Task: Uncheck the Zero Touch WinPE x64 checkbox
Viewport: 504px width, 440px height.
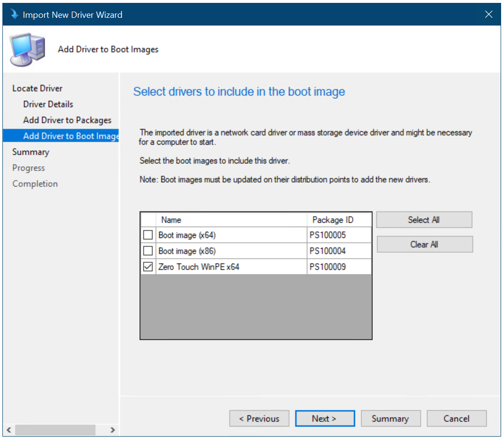Action: (x=148, y=267)
